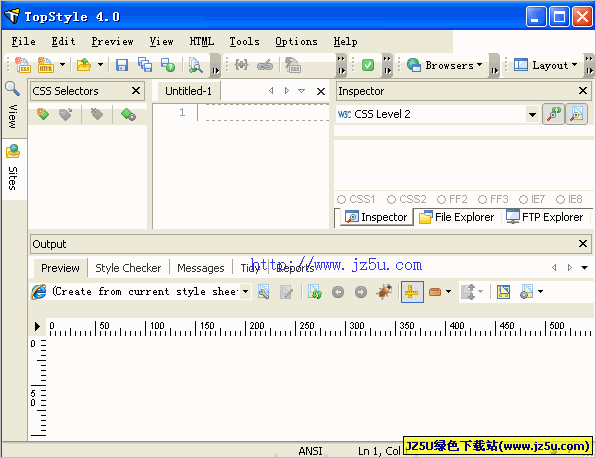Screen dimensions: 596x458
Task: Click the ruler origin arrow marker
Action: 37,326
